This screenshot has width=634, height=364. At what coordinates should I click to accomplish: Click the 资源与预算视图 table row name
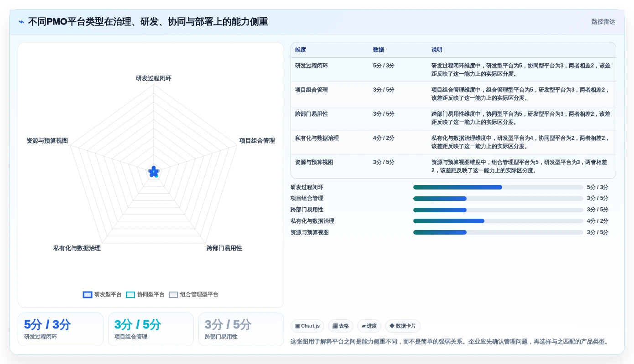click(314, 162)
